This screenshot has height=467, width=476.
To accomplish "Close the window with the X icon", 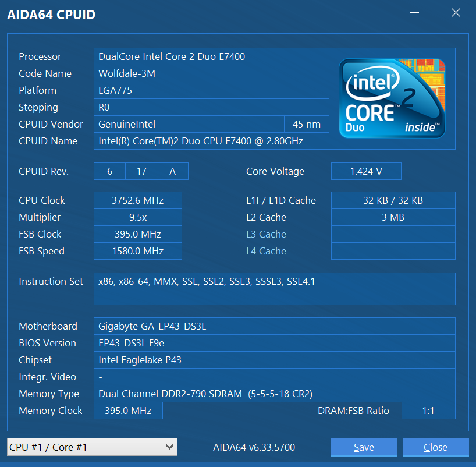I will click(x=456, y=13).
